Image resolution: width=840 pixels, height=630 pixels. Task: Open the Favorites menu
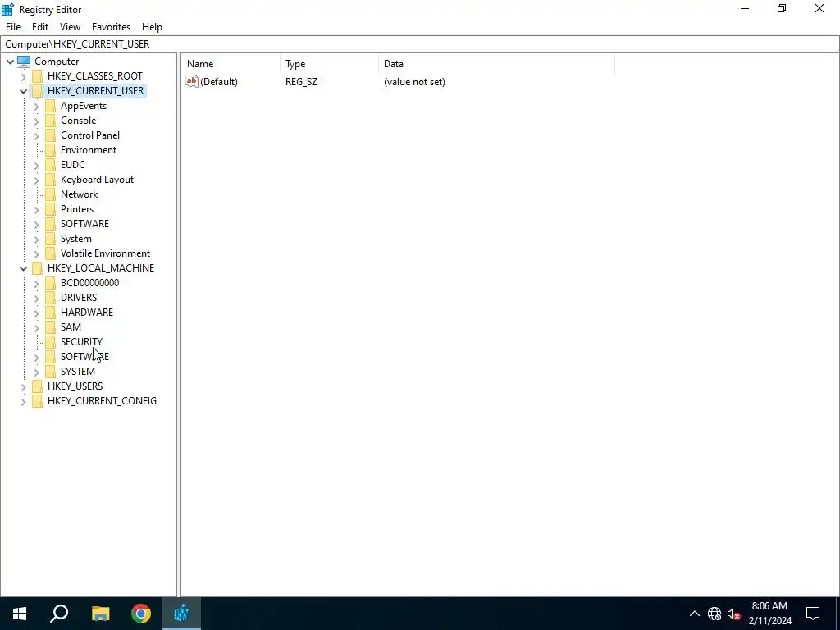click(111, 27)
